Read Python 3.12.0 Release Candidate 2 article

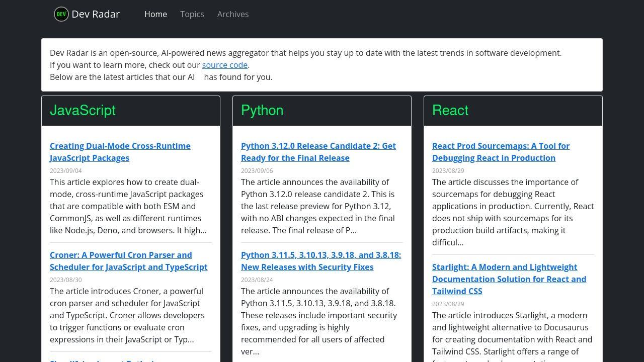[318, 152]
